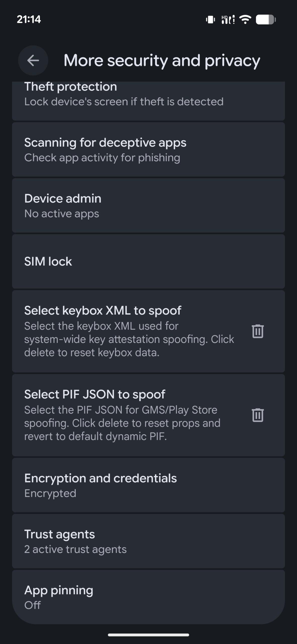Tap the battery status icon
The height and width of the screenshot is (644, 297).
click(266, 19)
